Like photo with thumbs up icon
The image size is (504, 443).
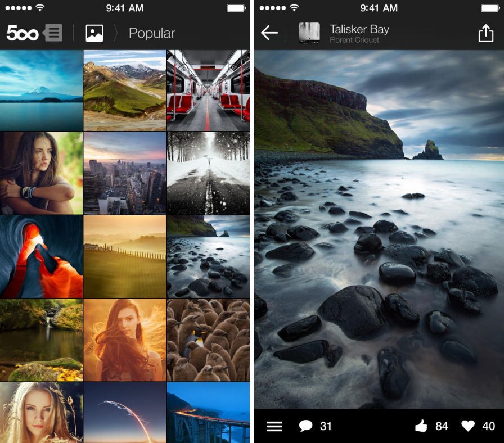(x=421, y=426)
